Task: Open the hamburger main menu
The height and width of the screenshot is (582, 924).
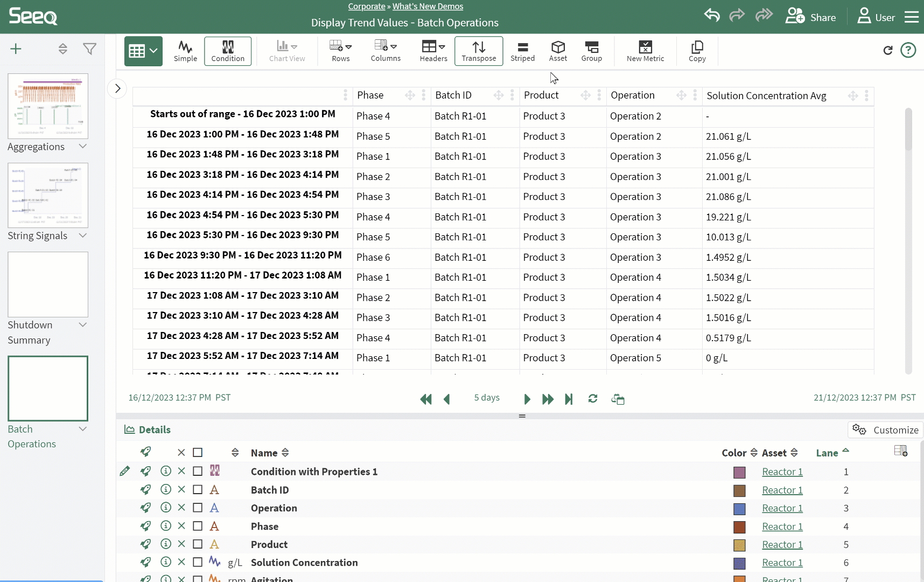Action: [911, 17]
